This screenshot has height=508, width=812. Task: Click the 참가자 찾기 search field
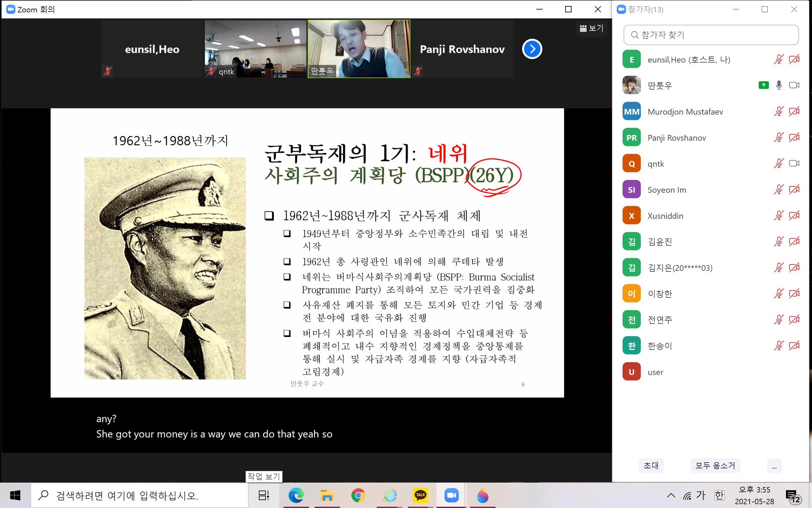click(711, 35)
